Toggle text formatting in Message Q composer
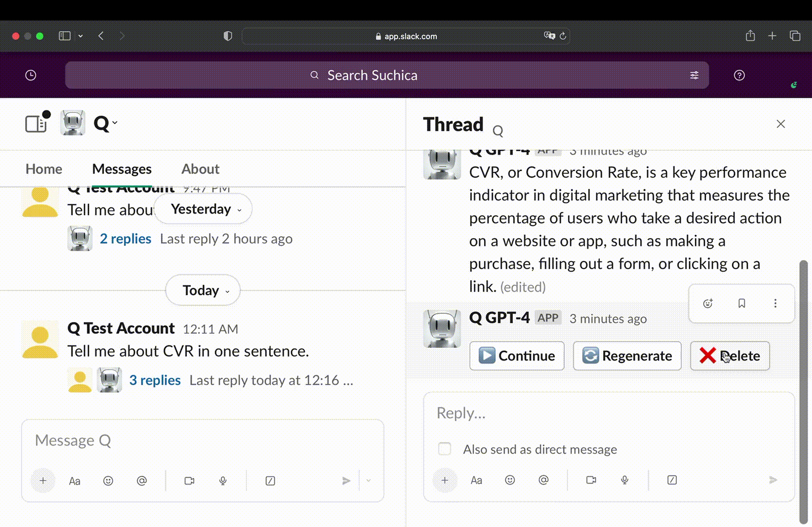 click(75, 481)
